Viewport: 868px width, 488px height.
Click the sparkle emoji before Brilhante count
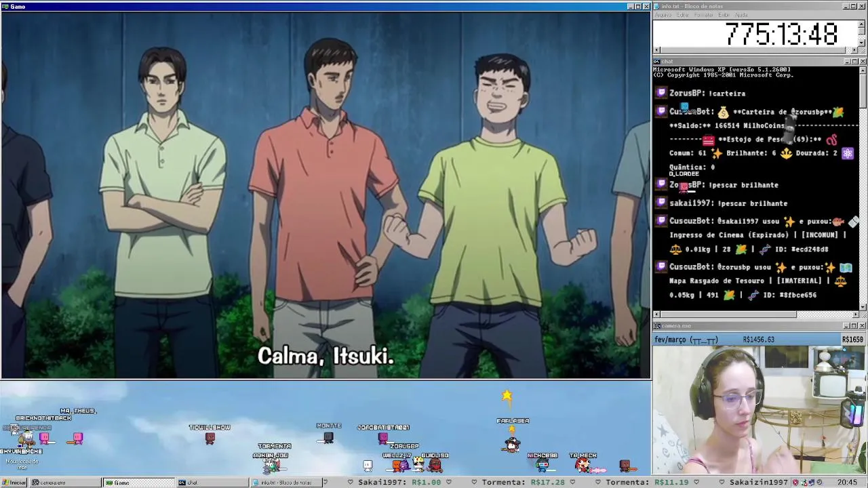[x=716, y=153]
